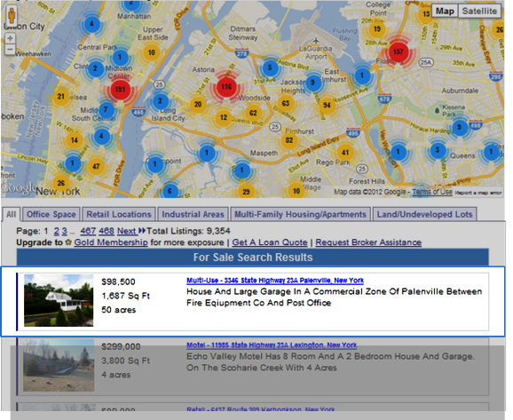Go to results page 2

click(56, 231)
